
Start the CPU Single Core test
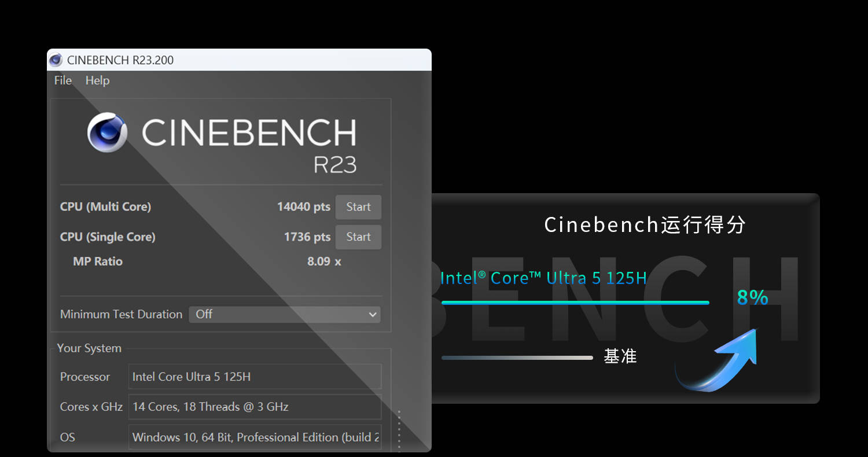point(358,237)
